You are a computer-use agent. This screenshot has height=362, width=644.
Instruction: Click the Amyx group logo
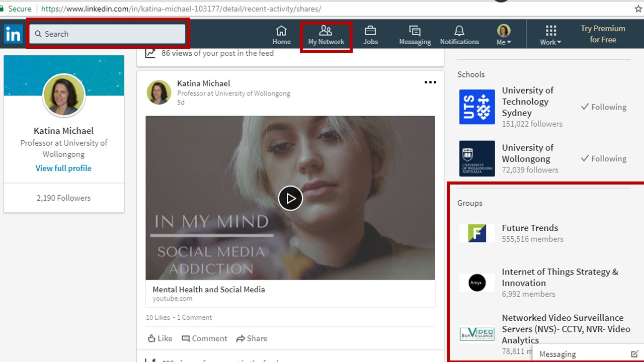tap(477, 283)
